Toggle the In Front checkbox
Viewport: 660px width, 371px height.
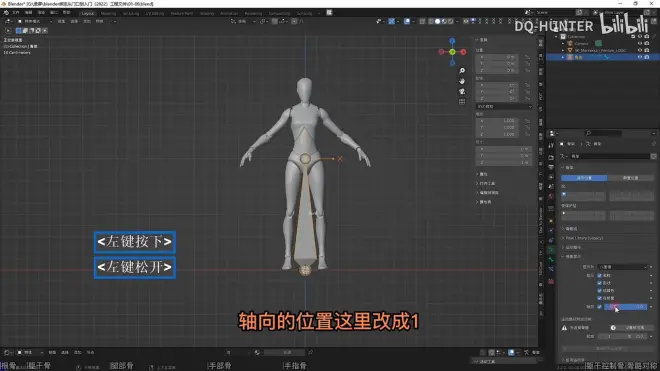[x=599, y=298]
